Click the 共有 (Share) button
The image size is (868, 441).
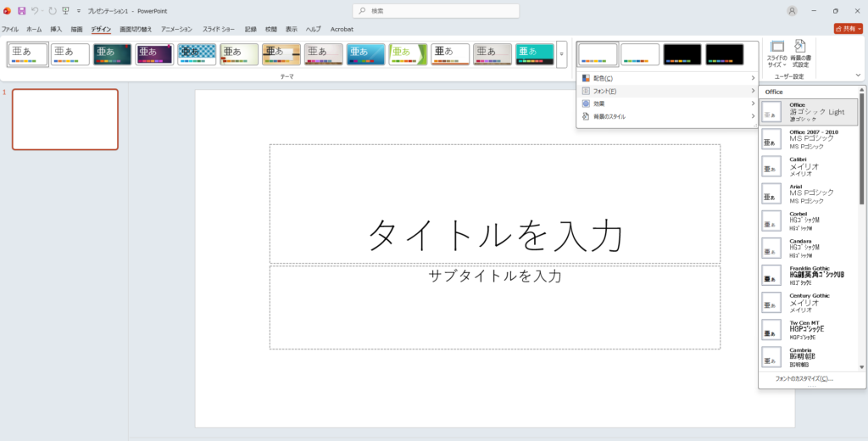click(x=848, y=29)
